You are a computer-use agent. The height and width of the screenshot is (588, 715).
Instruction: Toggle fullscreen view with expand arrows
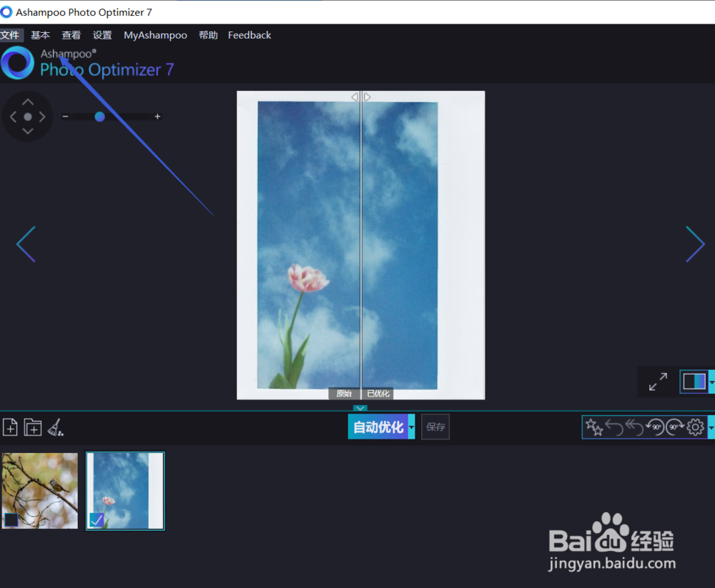click(658, 382)
